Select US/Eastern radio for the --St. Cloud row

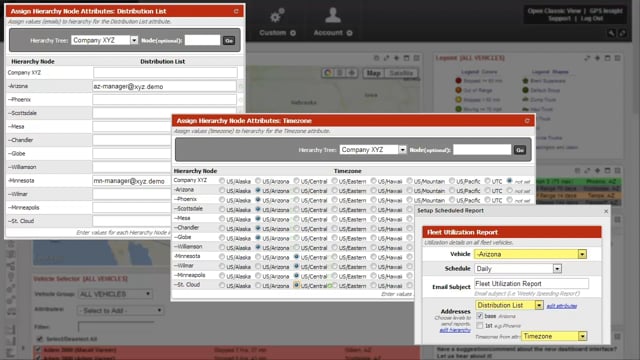pos(335,285)
